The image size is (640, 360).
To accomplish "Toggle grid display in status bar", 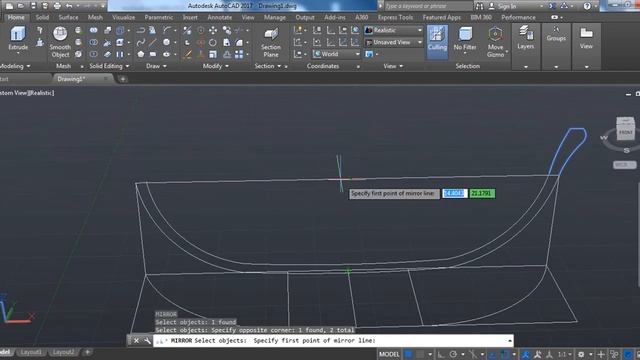I will click(409, 354).
